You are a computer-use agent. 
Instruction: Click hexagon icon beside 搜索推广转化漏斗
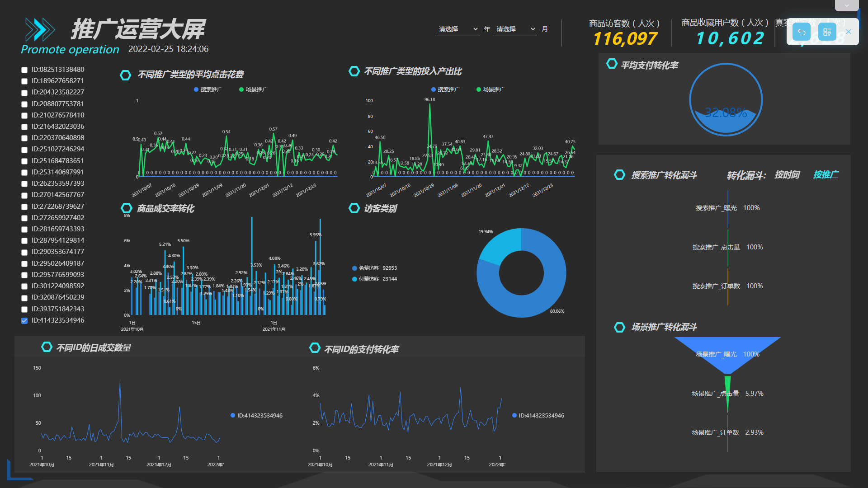point(619,175)
